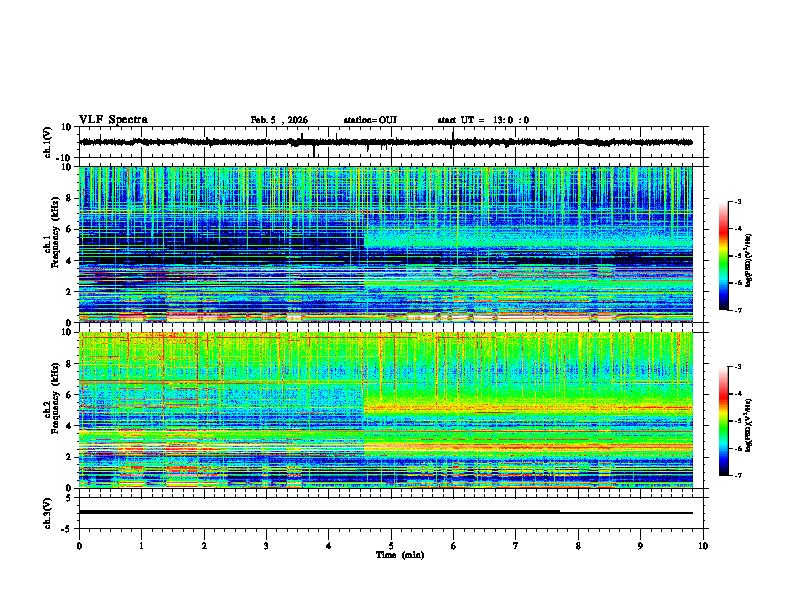Image resolution: width=792 pixels, height=612 pixels.
Task: Click time-axis tick label "2"
Action: [204, 546]
